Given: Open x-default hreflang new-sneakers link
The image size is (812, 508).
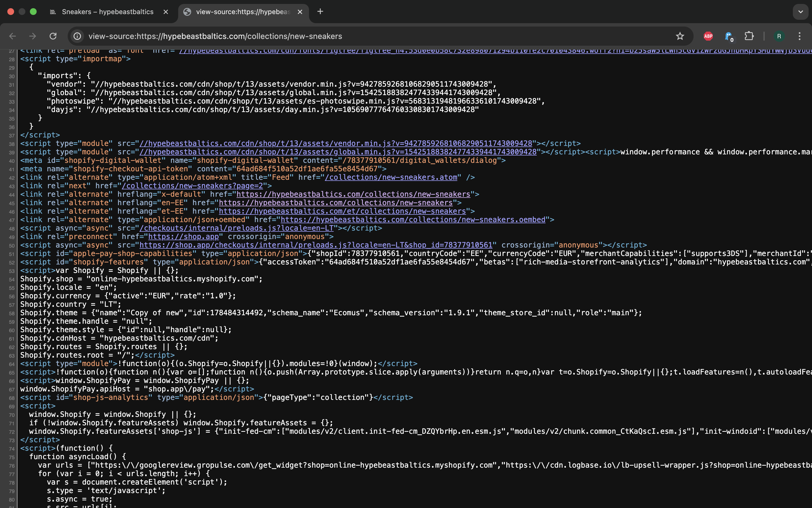Looking at the screenshot, I should click(x=353, y=194).
